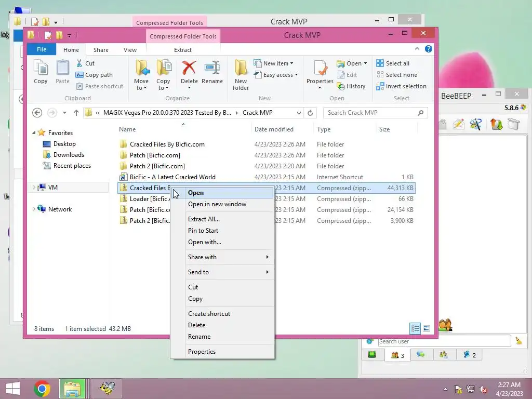
Task: Click BeeBEEP green-arrow file transfer icon
Action: (496, 124)
